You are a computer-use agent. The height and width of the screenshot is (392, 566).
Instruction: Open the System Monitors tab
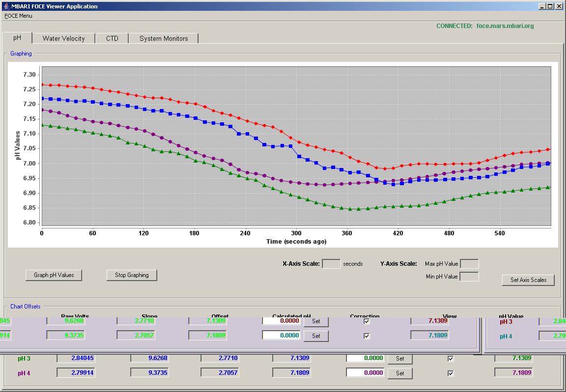164,39
